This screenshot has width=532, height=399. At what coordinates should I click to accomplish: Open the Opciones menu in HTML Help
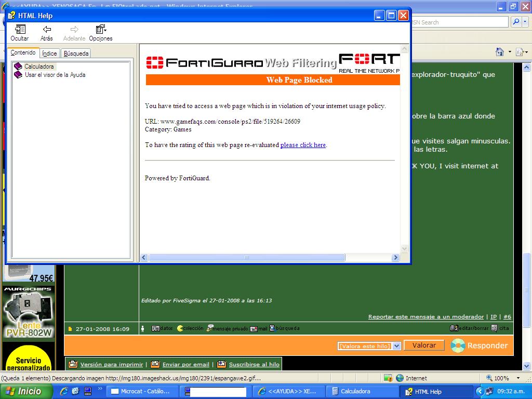[101, 33]
